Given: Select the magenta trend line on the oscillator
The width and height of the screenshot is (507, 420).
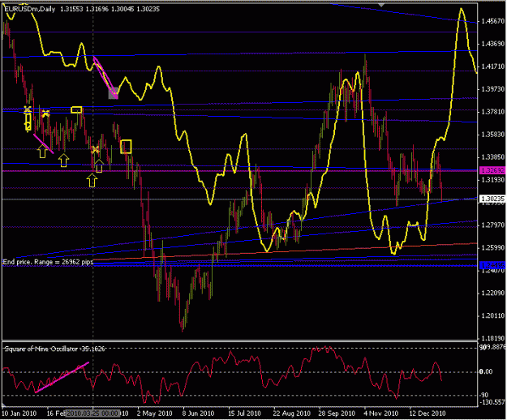Looking at the screenshot, I should pos(62,377).
